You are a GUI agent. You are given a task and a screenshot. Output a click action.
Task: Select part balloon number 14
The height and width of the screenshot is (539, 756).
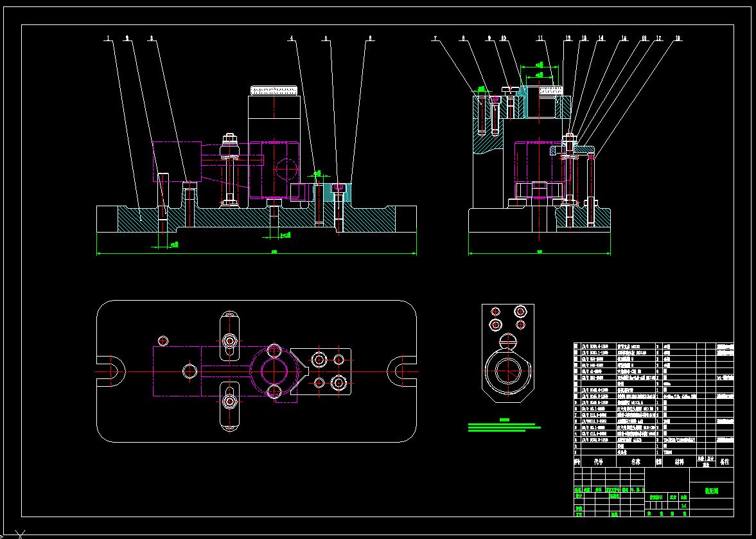pyautogui.click(x=601, y=38)
